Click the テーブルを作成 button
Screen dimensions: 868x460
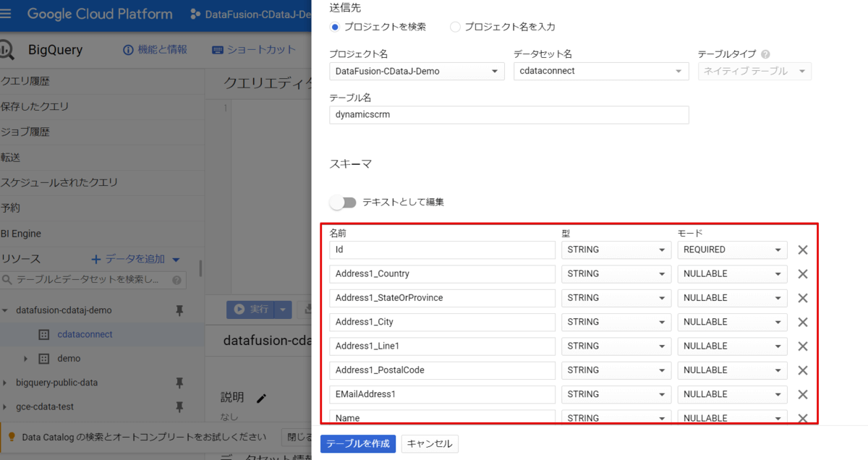point(358,443)
